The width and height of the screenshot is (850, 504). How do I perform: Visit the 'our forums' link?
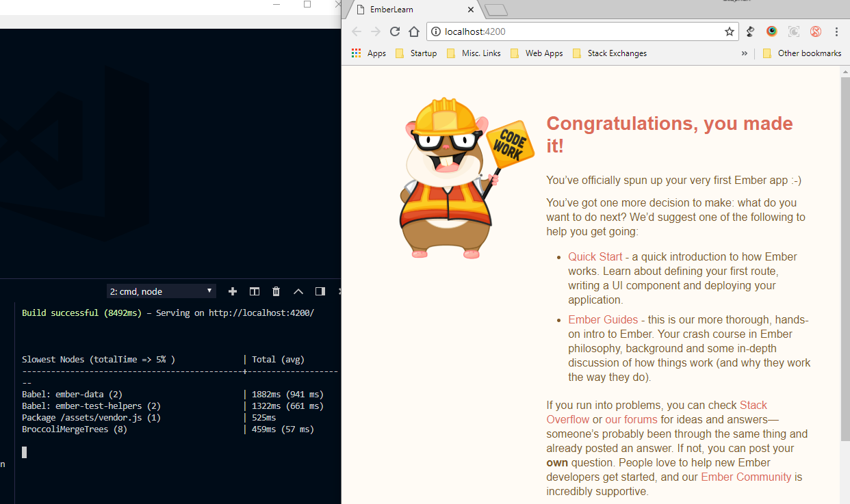(x=631, y=419)
